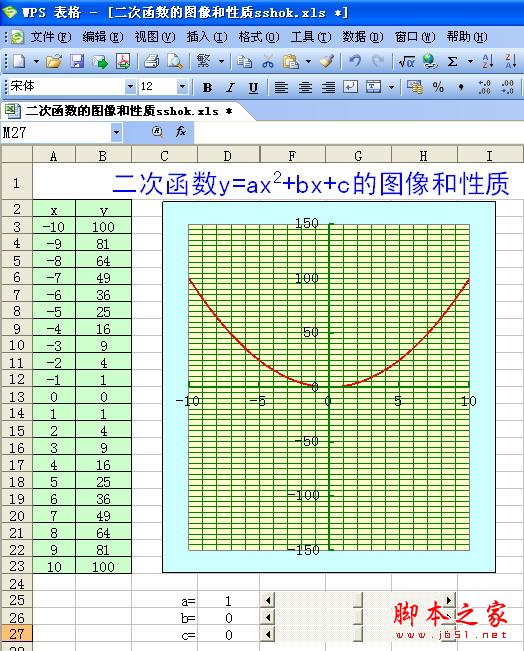Expand the New document dropdown arrow

[x=36, y=62]
